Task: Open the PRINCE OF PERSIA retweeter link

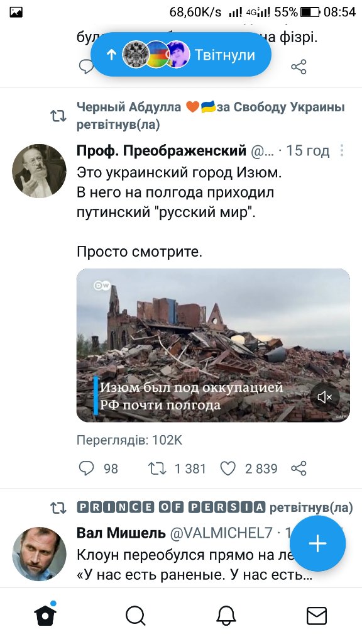Action: [171, 508]
